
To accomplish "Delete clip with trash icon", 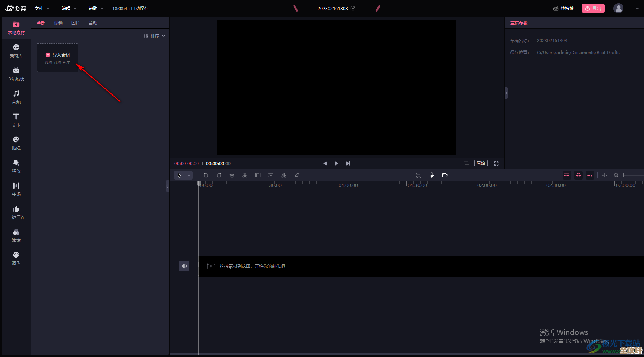I will point(232,175).
